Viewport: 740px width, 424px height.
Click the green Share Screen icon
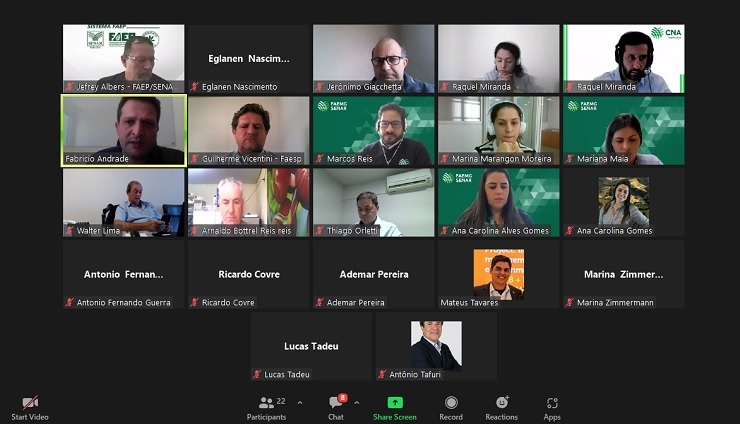coord(395,402)
